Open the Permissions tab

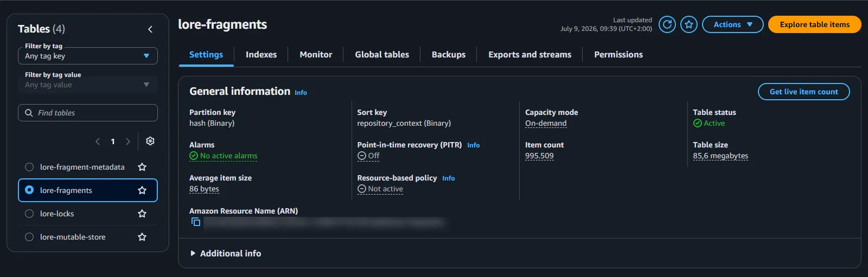pyautogui.click(x=618, y=55)
